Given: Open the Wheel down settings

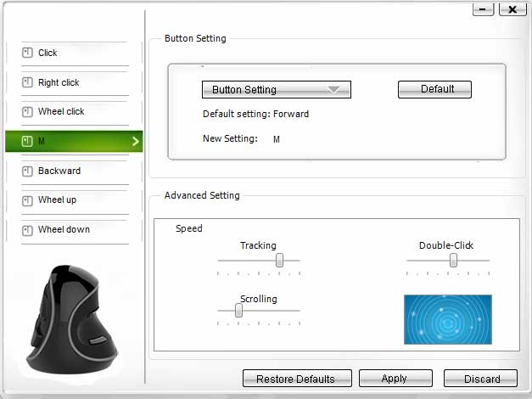Looking at the screenshot, I should pyautogui.click(x=75, y=231).
